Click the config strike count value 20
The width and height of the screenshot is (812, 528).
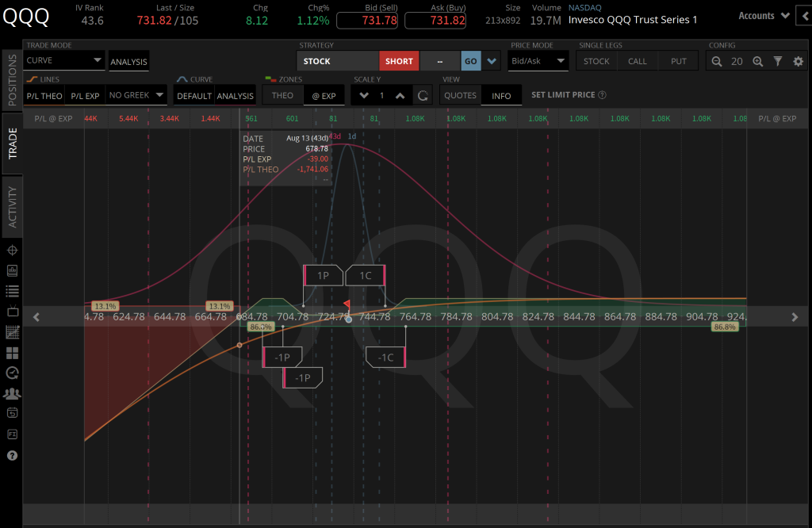(x=737, y=62)
